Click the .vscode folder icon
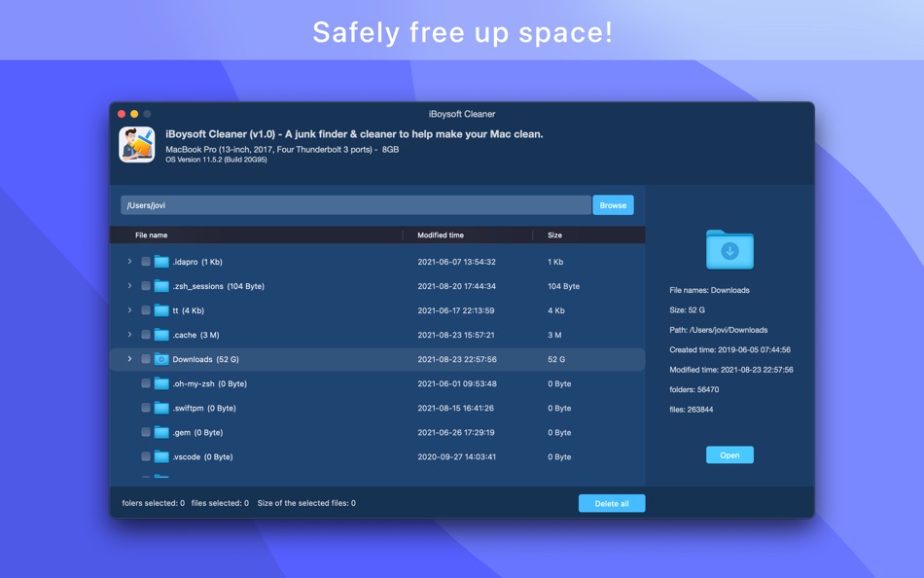924x578 pixels. (161, 457)
